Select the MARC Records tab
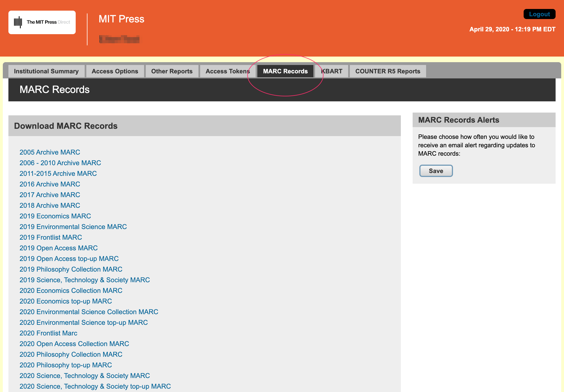Viewport: 564px width, 392px height. tap(285, 71)
